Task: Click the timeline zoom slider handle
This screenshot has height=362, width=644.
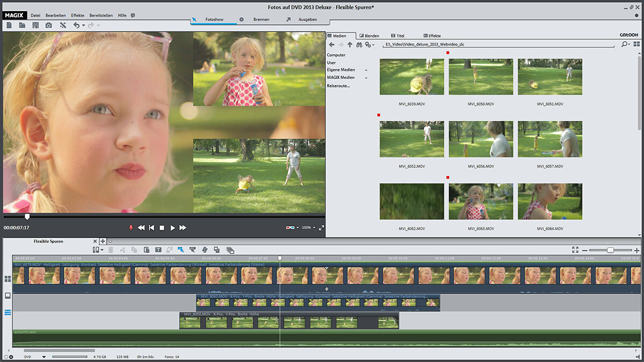Action: pos(610,250)
